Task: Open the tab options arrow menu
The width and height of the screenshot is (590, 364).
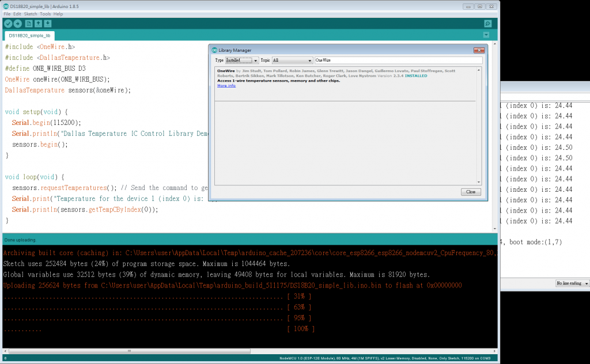Action: [486, 35]
